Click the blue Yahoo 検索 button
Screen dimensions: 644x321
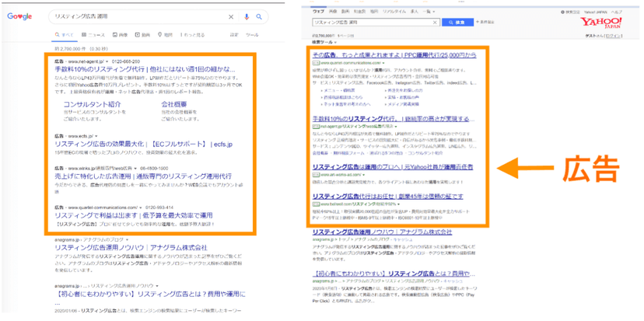[x=457, y=23]
